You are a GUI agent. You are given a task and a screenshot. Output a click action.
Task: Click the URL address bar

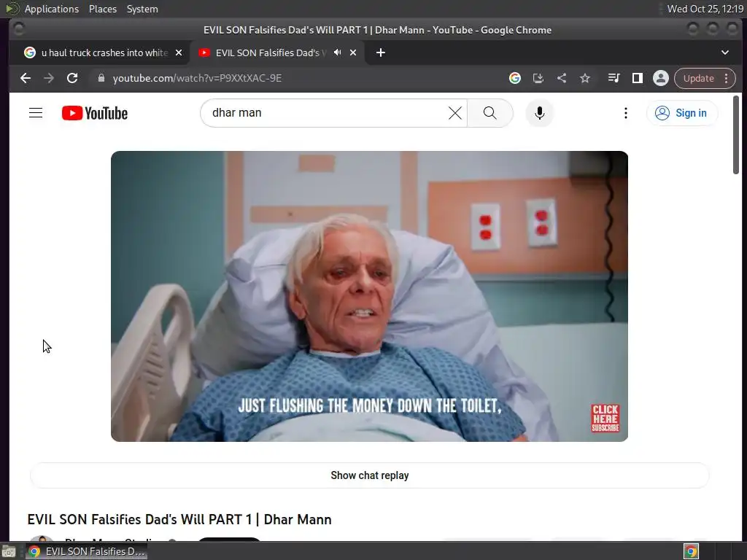pos(295,78)
